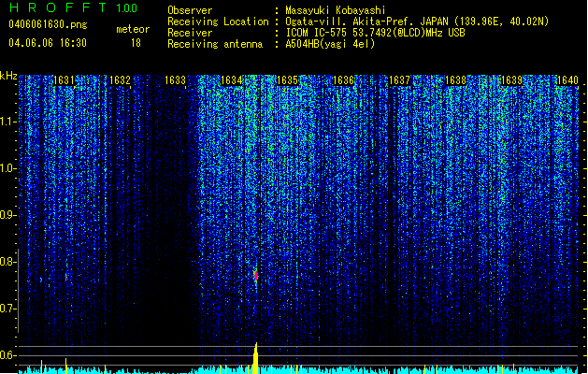Click the Observer label
This screenshot has width=588, height=374.
(x=190, y=10)
